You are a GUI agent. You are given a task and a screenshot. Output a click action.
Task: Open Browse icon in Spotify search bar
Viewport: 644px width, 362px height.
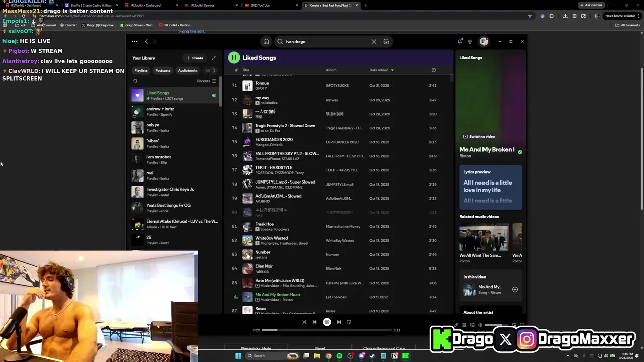(x=386, y=42)
